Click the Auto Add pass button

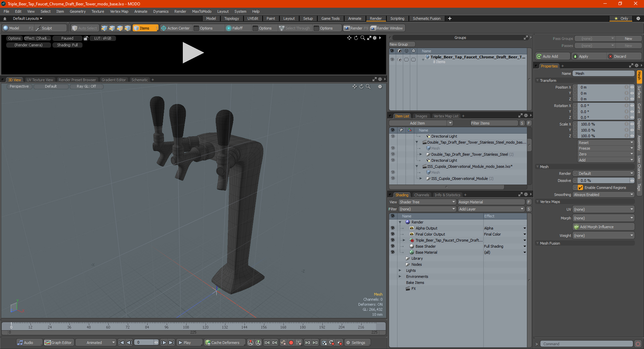coord(552,56)
